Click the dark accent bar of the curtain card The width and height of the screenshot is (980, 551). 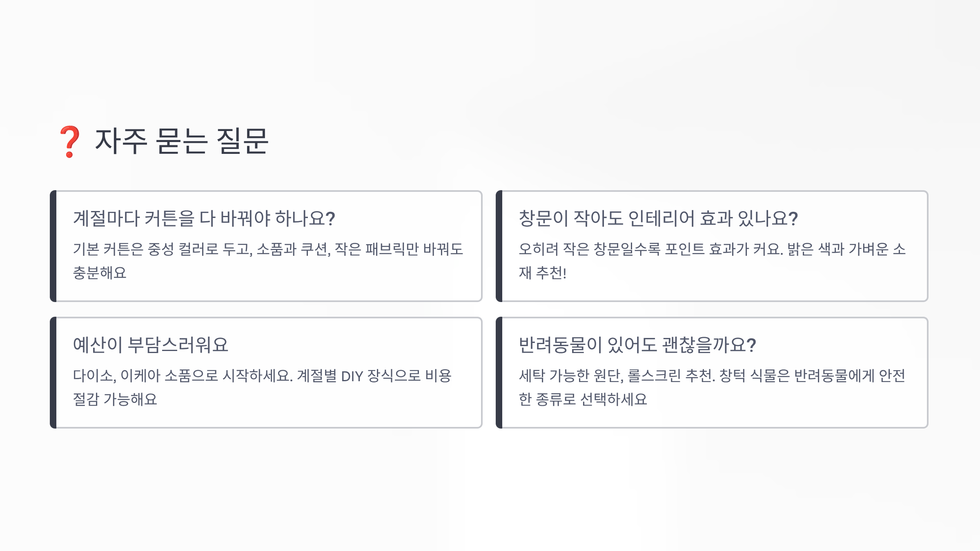coord(53,246)
